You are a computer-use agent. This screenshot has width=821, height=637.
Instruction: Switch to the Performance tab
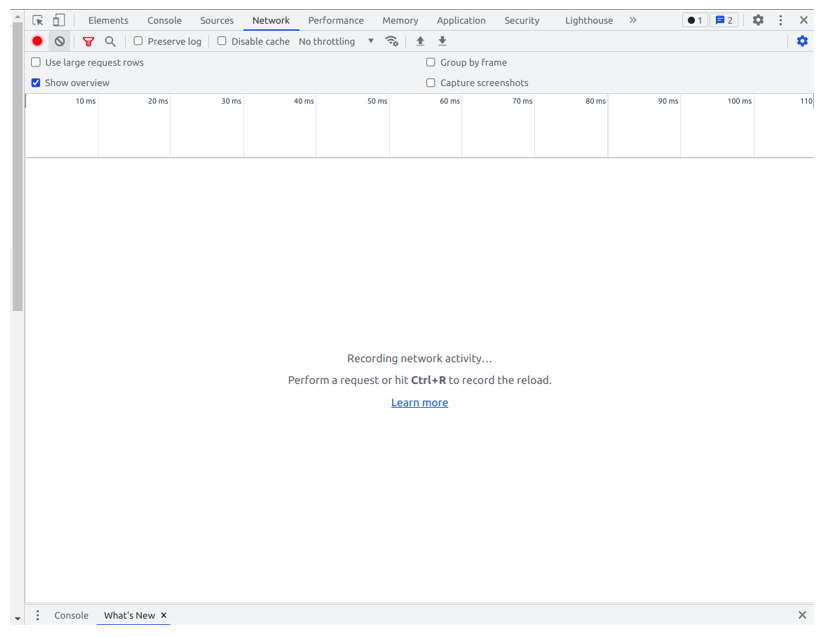click(336, 20)
